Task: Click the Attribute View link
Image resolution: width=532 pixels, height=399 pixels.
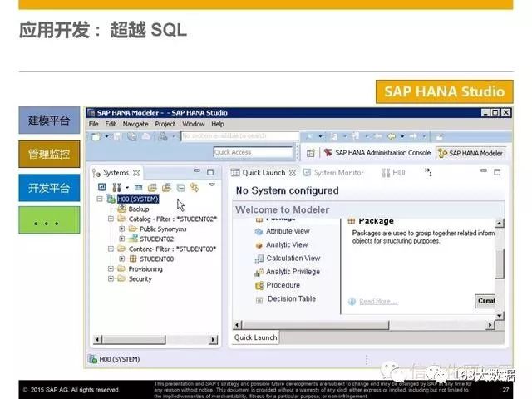Action: [288, 231]
